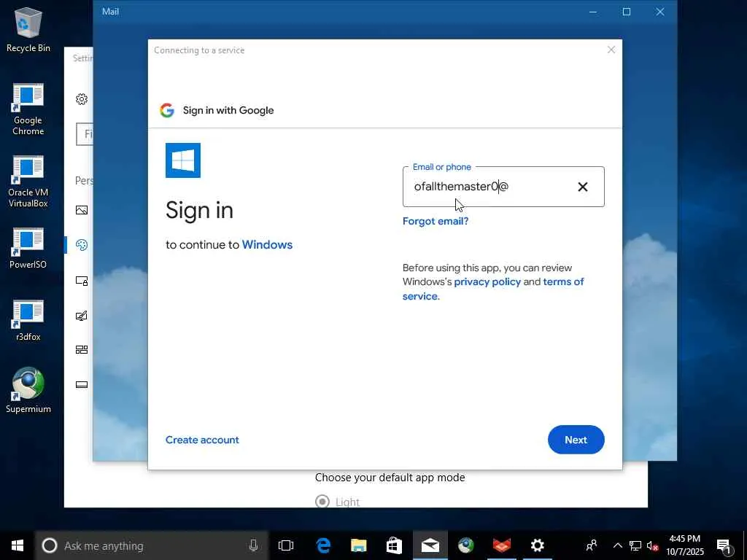747x560 pixels.
Task: Click the Google logo icon
Action: tap(167, 110)
